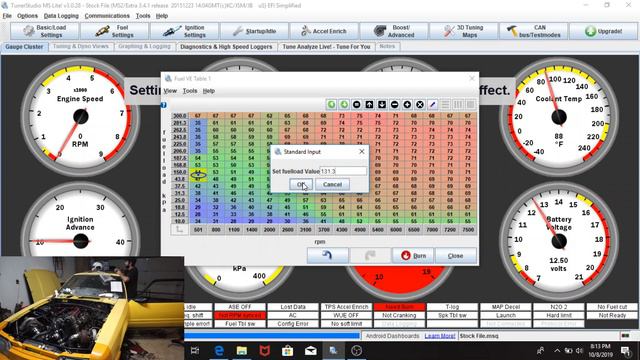
Task: Open Basic/Load Settings toolbar button
Action: point(44,31)
